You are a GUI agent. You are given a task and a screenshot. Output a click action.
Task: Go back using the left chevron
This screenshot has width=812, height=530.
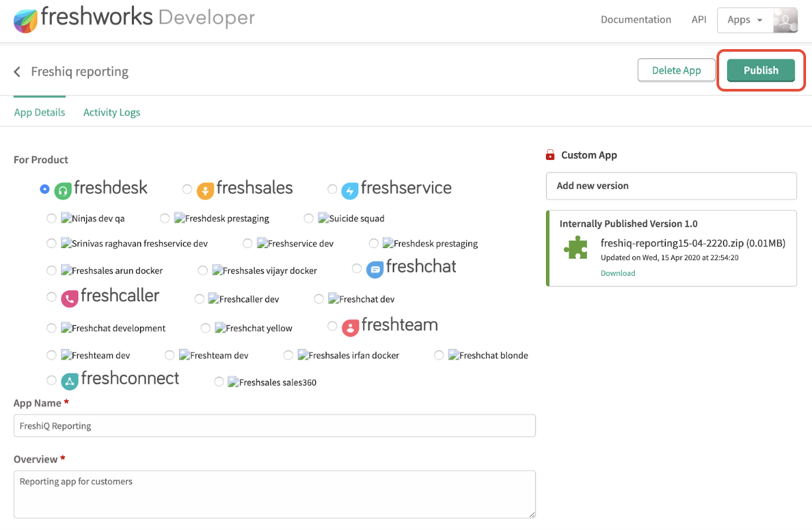[x=17, y=72]
